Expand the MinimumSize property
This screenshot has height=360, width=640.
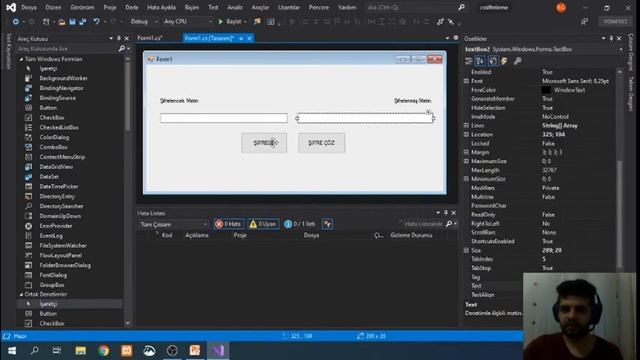click(467, 179)
